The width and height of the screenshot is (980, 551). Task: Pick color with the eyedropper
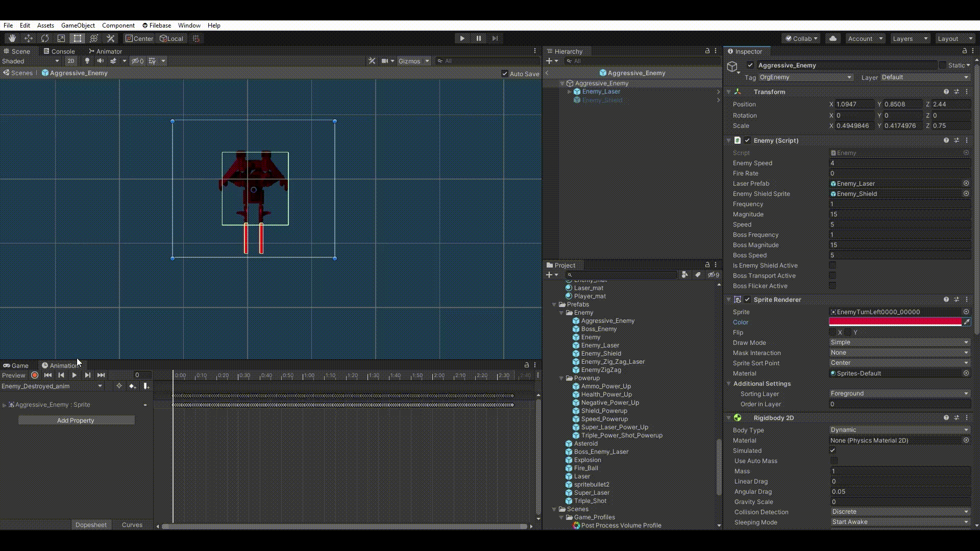(x=966, y=322)
